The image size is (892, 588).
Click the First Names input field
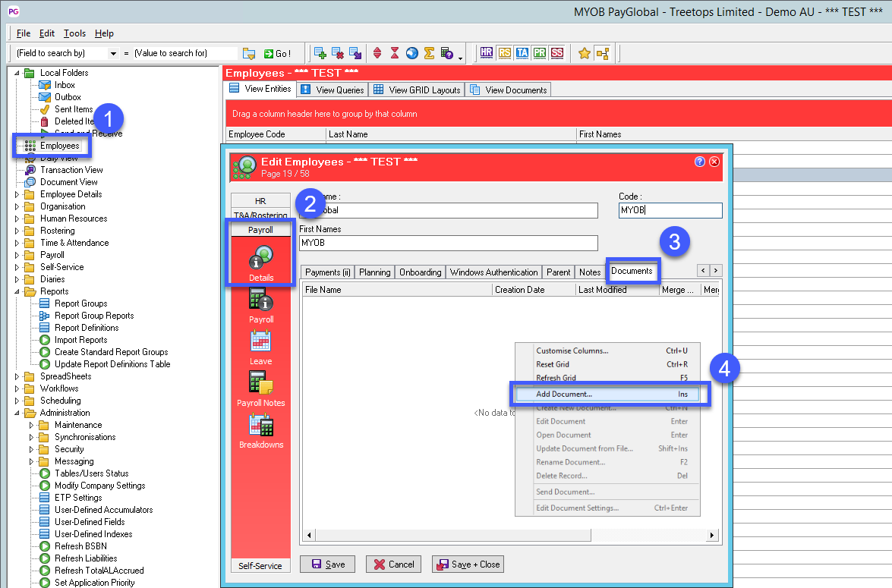pos(448,243)
